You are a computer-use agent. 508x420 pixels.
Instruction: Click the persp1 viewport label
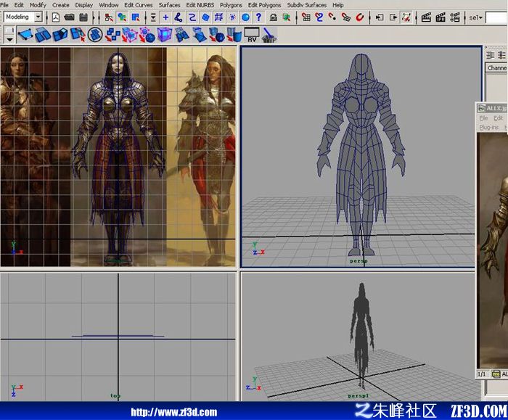click(x=358, y=396)
